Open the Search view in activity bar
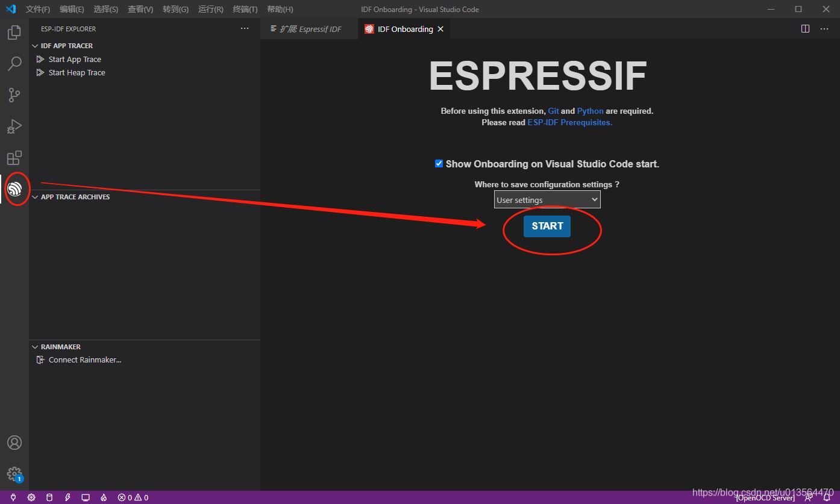 pos(14,64)
